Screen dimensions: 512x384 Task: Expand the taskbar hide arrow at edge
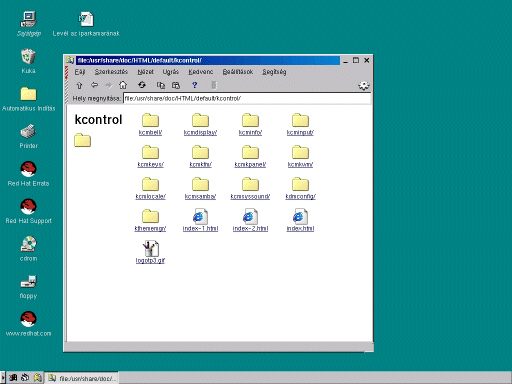tap(3, 378)
